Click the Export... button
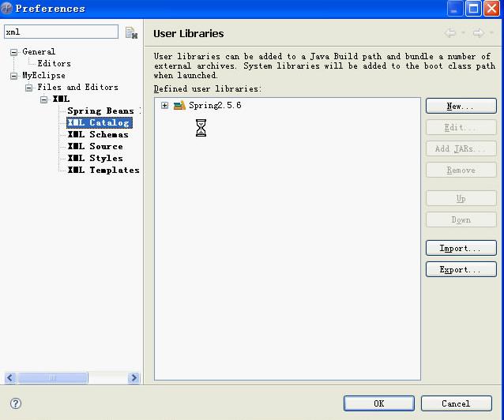Image resolution: width=504 pixels, height=420 pixels. 461,269
